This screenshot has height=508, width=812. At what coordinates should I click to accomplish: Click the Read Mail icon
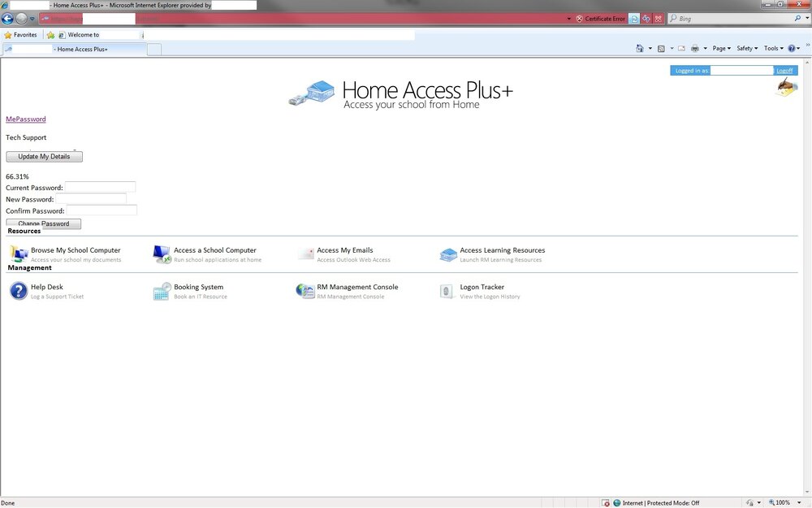(681, 48)
